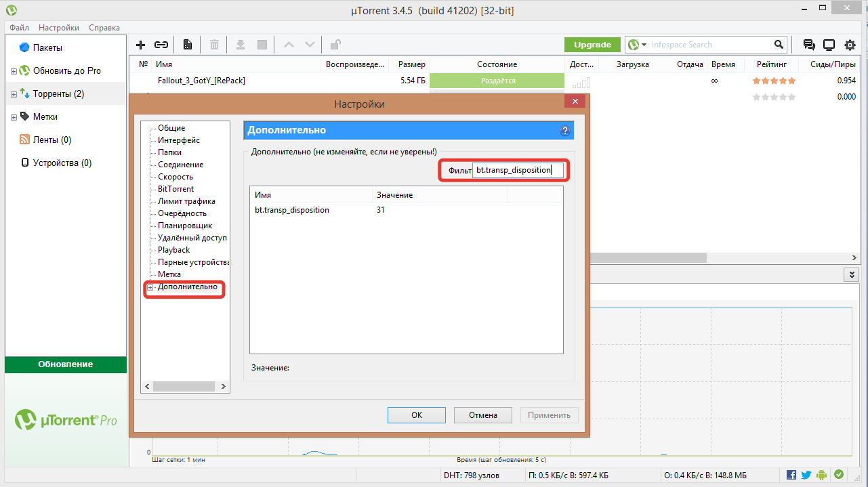The image size is (868, 487).
Task: Click the Значение column header
Action: coord(440,194)
